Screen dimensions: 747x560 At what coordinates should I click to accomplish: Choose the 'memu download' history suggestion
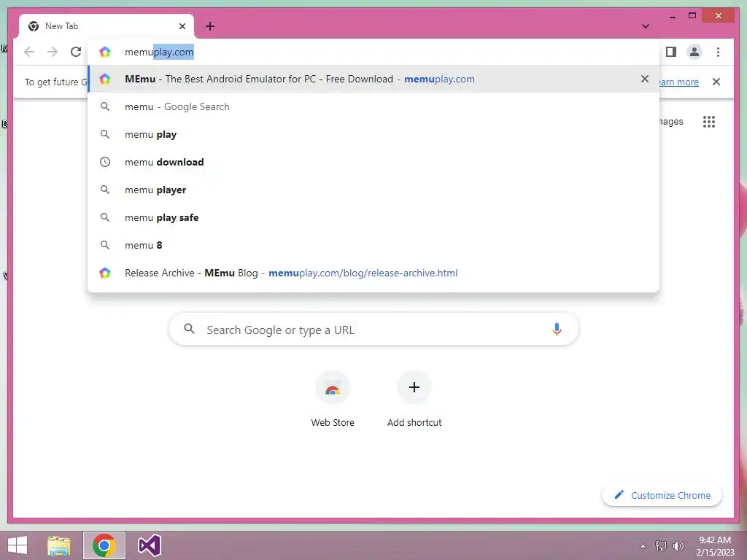(373, 162)
